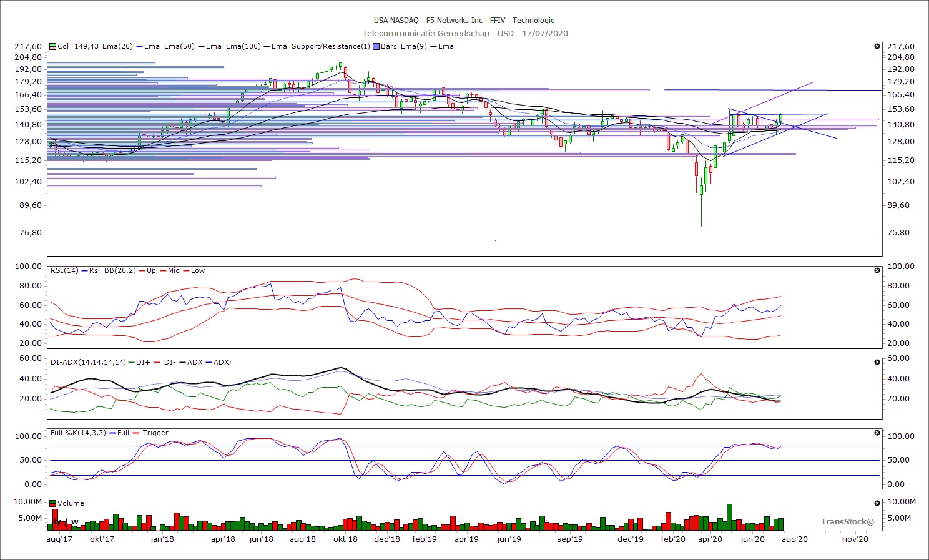929x560 pixels.
Task: Select the ADXr legend label
Action: (223, 362)
